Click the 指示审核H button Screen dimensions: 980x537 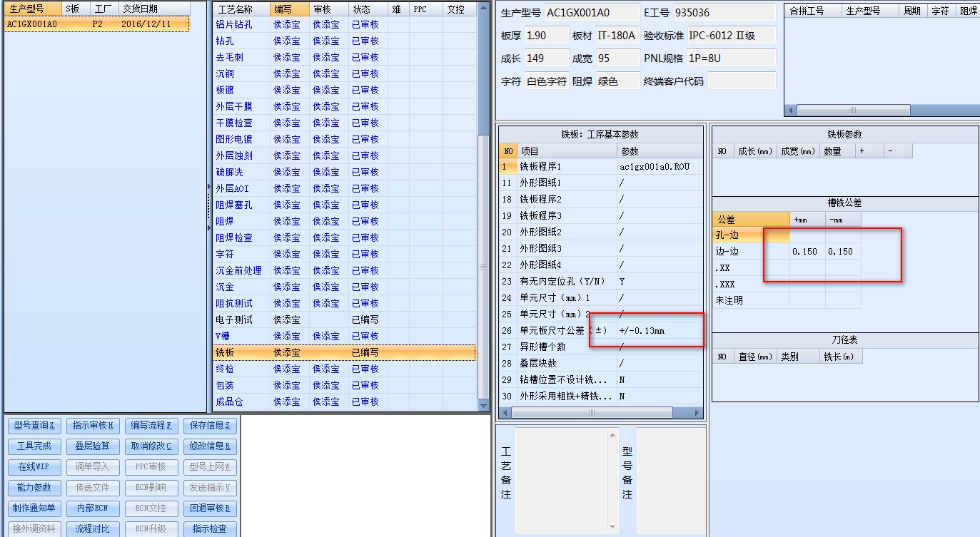[94, 426]
